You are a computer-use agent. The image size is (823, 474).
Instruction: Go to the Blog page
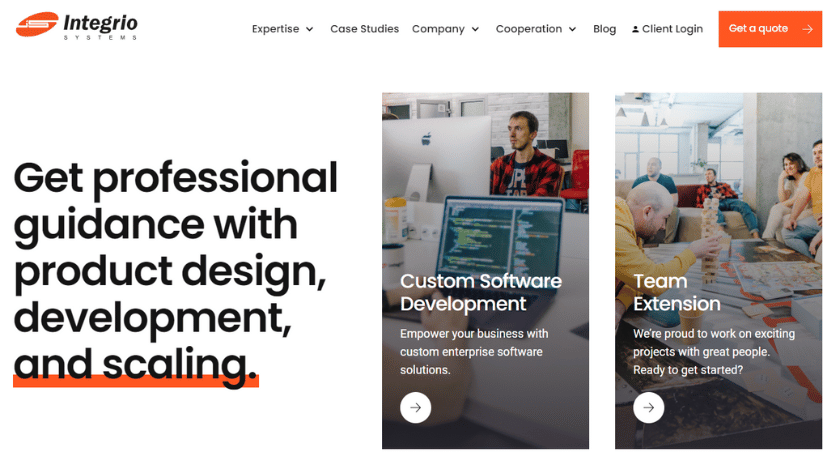point(604,29)
